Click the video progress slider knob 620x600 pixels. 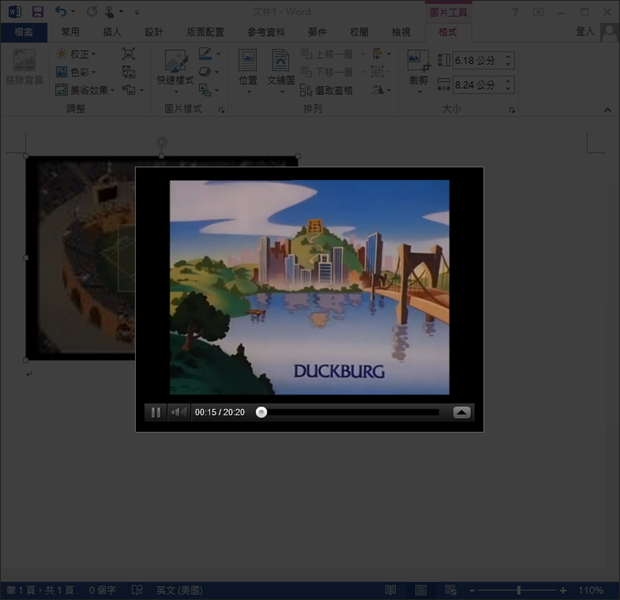[261, 412]
